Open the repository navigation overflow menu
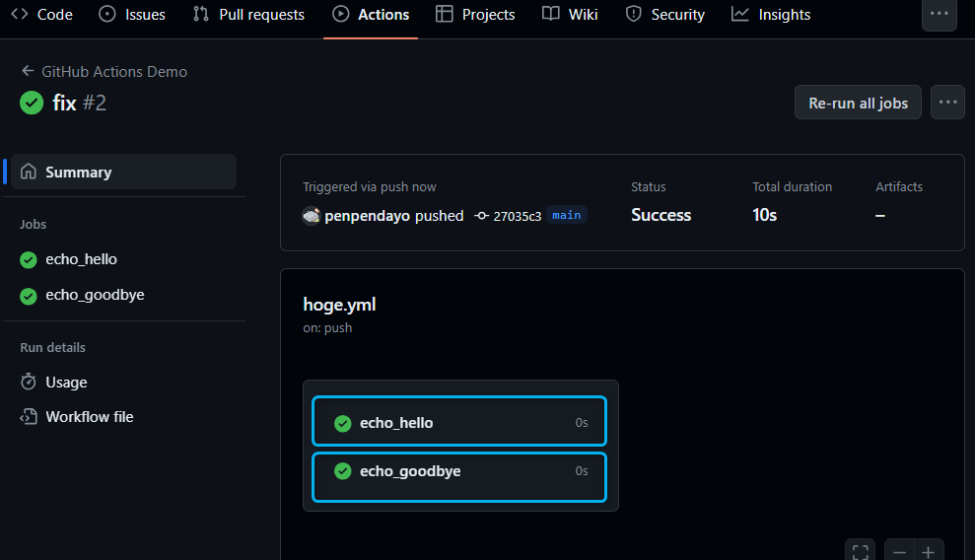This screenshot has height=560, width=975. tap(939, 14)
